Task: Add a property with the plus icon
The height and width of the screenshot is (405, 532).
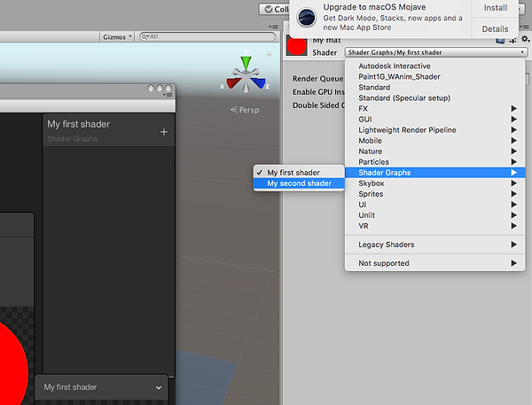Action: (164, 132)
